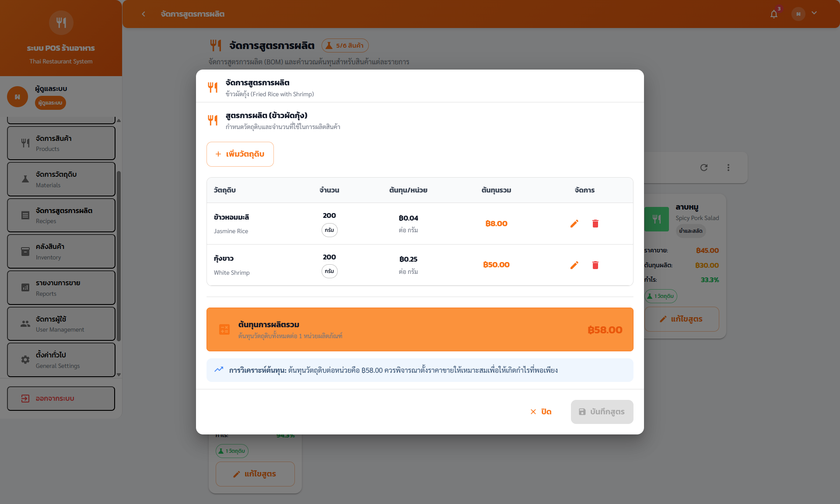Close the recipe dialog with the ปิด button

click(541, 412)
